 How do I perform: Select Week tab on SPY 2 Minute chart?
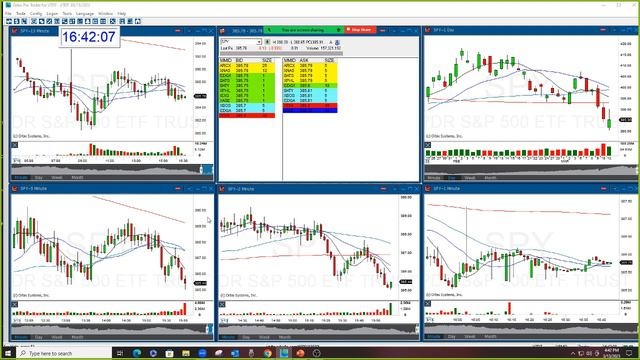[264, 337]
